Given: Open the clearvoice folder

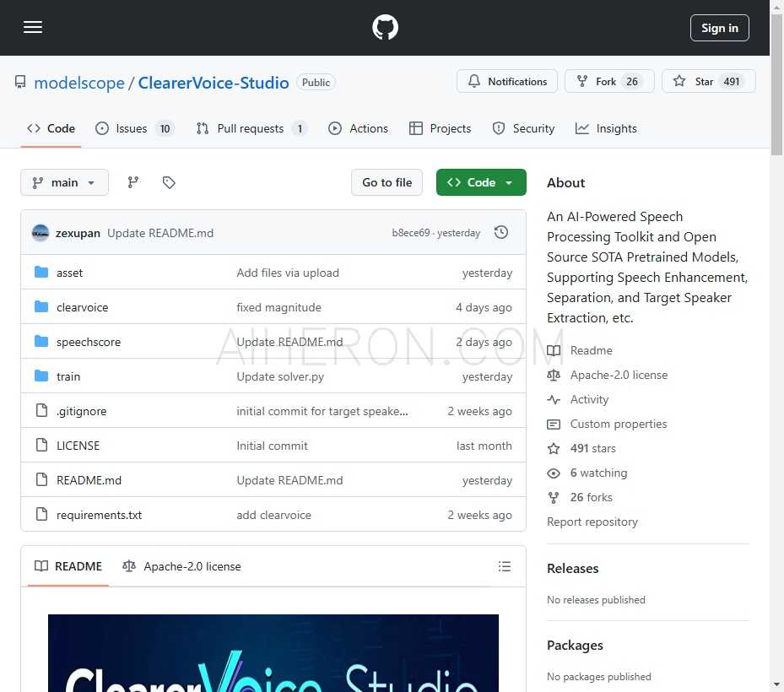Looking at the screenshot, I should (x=82, y=307).
